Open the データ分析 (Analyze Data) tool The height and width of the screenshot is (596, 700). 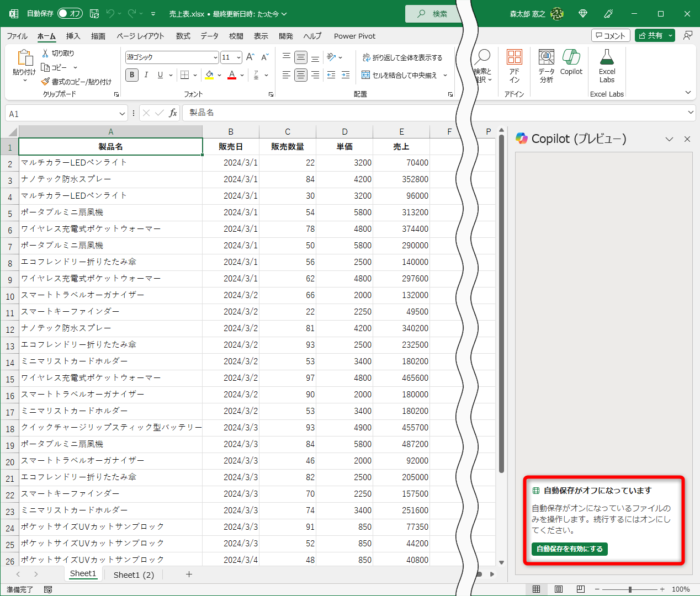[x=546, y=65]
